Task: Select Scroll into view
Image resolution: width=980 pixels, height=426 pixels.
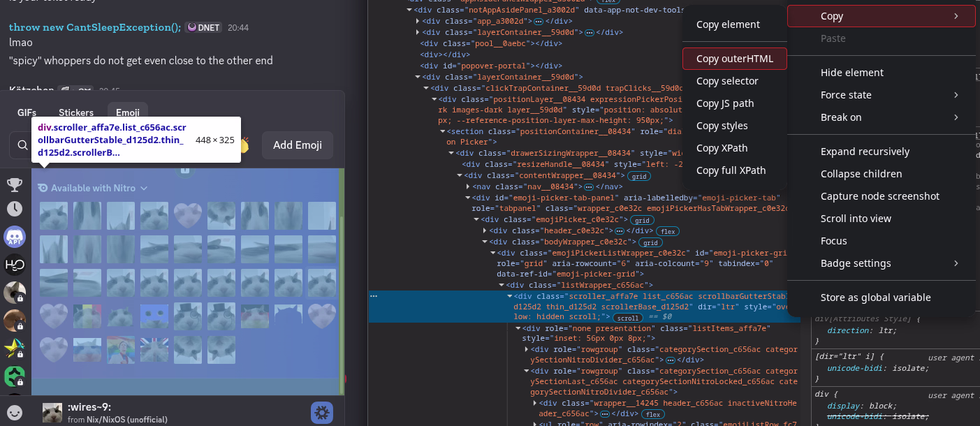Action: (882, 219)
